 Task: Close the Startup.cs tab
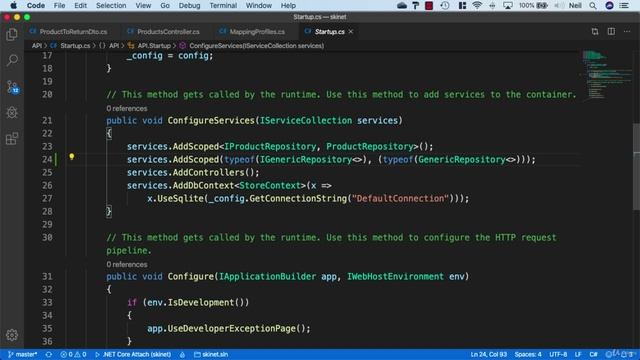coord(351,31)
